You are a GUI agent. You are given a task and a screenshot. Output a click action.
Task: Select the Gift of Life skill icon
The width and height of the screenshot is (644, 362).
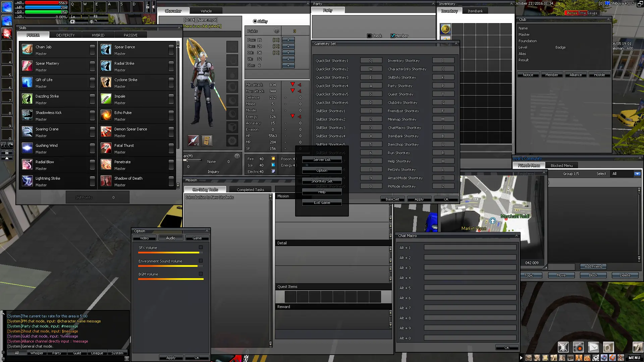tap(27, 82)
